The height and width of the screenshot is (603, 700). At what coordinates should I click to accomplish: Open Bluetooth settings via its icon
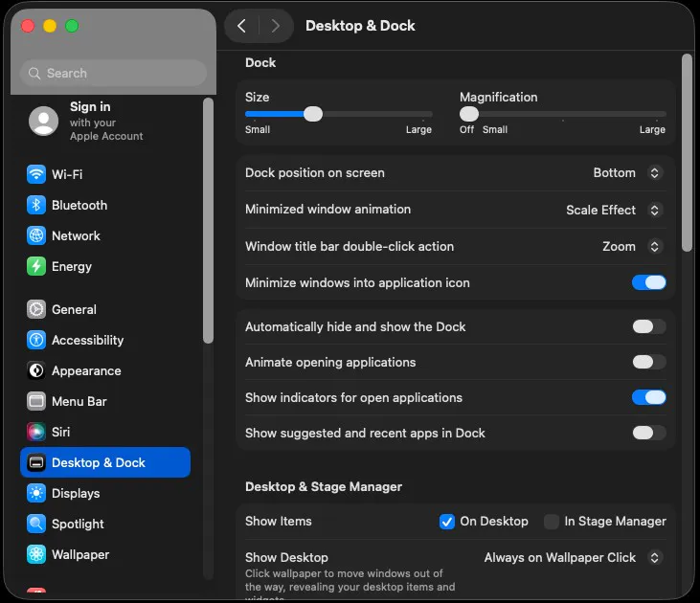36,205
